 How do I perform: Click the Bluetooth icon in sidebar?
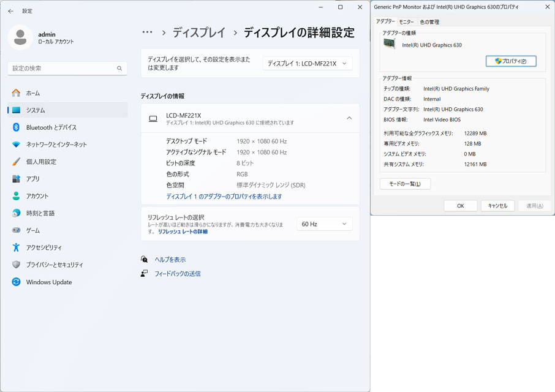(x=16, y=127)
